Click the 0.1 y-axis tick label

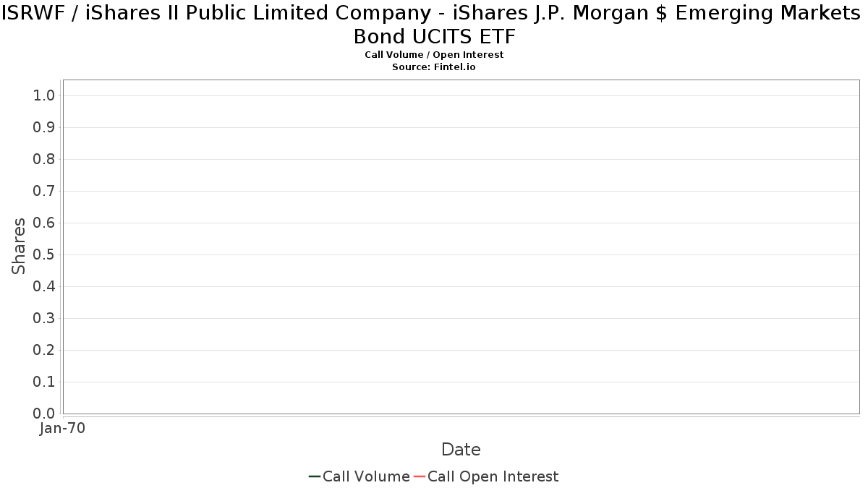[44, 382]
